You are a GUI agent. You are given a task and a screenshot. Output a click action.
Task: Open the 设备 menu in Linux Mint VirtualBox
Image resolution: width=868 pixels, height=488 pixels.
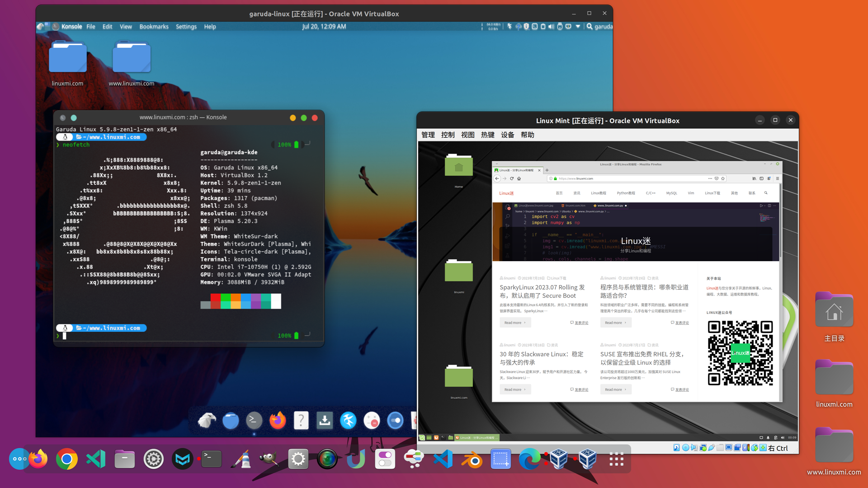pos(508,135)
